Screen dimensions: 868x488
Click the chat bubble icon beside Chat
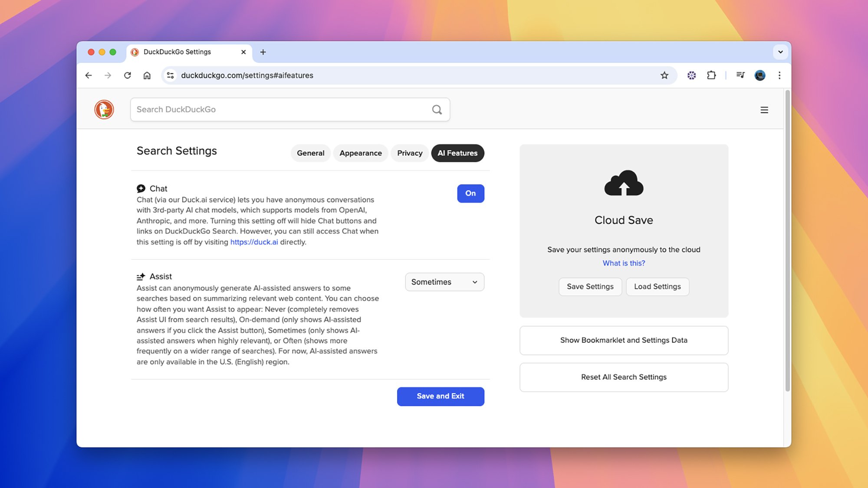point(141,188)
